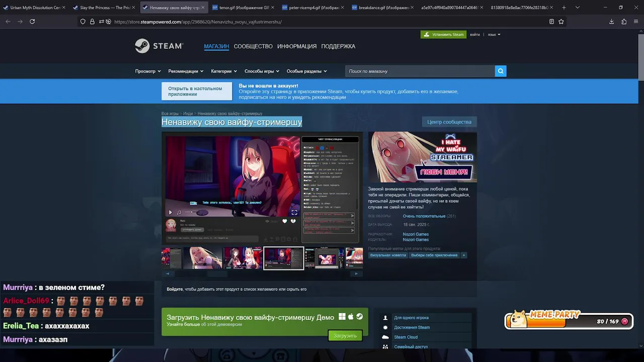Click the browser forward arrow
Viewport: 644px width, 362px height.
20,22
